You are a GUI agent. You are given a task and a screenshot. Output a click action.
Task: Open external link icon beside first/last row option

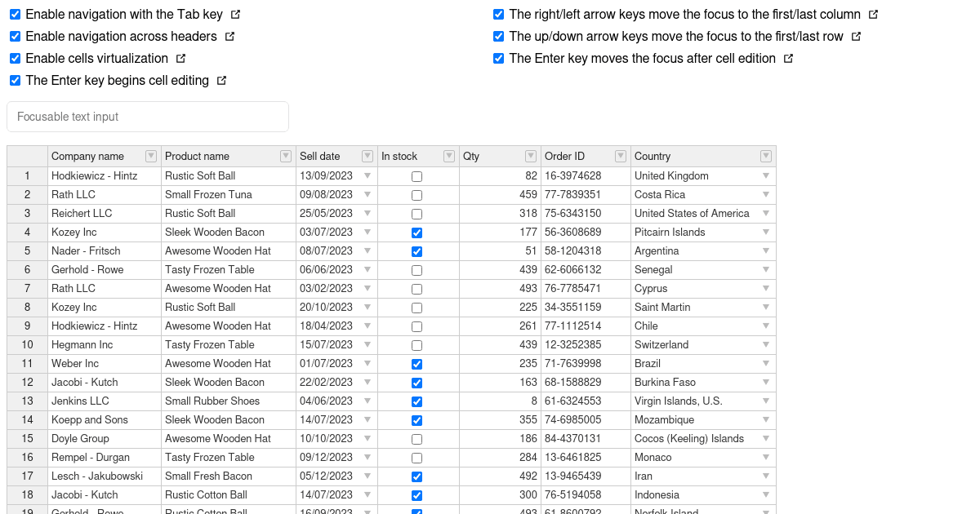856,37
